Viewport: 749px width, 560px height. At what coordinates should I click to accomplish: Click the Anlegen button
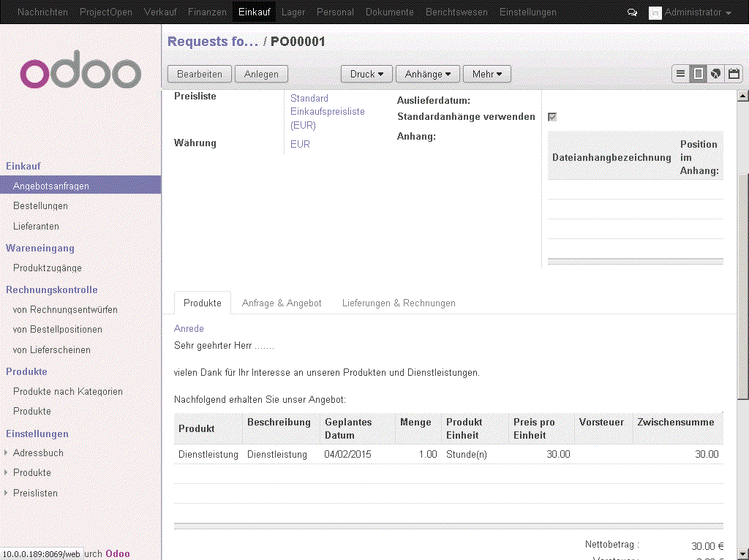pos(261,74)
